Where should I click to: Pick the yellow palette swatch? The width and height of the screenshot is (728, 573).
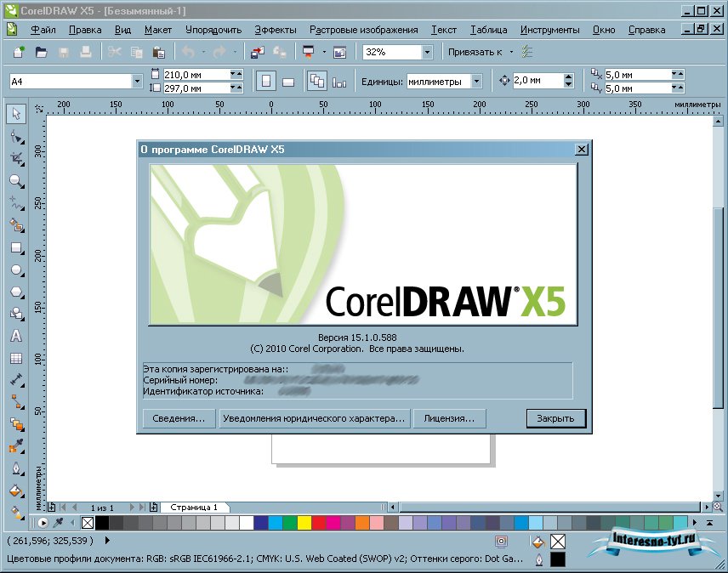click(x=304, y=523)
